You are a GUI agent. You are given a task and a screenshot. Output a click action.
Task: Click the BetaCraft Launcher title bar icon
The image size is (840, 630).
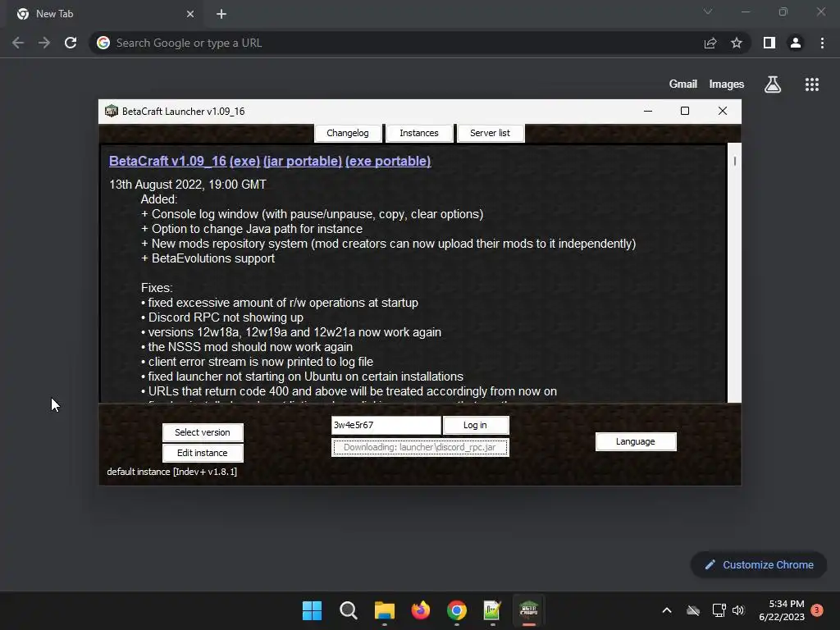click(112, 111)
